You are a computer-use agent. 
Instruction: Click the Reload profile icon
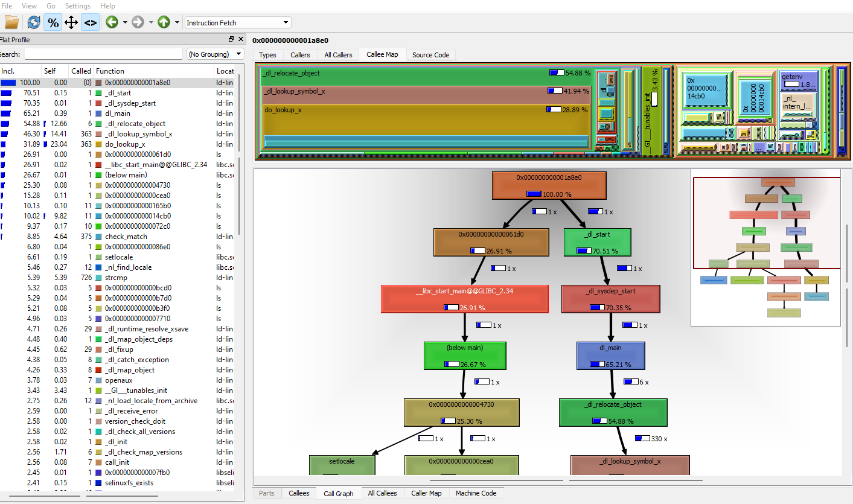point(33,22)
